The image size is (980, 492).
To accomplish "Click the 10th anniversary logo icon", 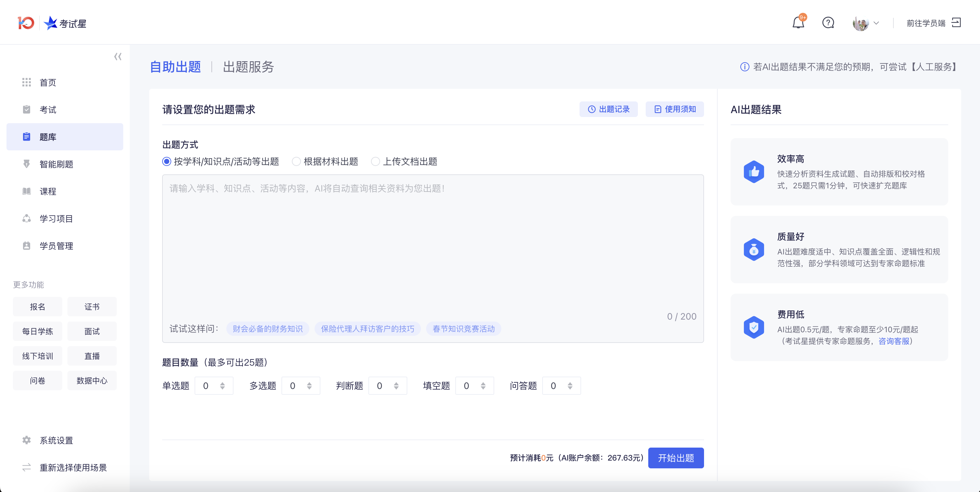I will pyautogui.click(x=26, y=23).
